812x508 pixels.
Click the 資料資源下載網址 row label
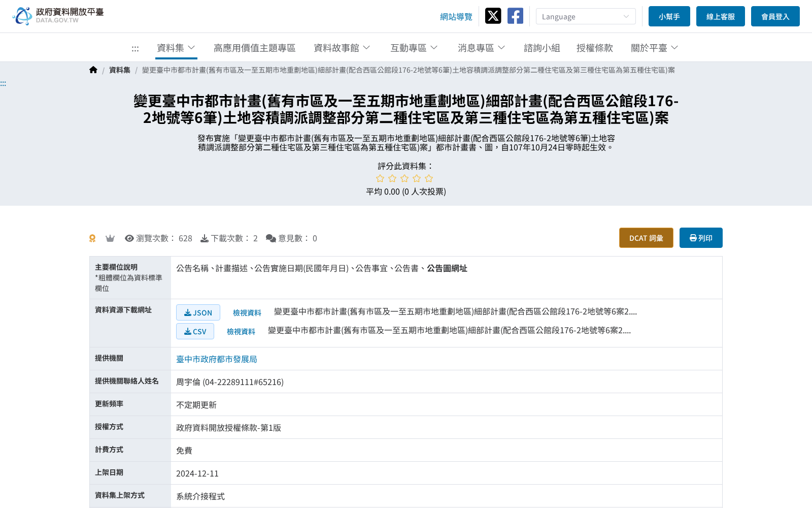pyautogui.click(x=123, y=310)
